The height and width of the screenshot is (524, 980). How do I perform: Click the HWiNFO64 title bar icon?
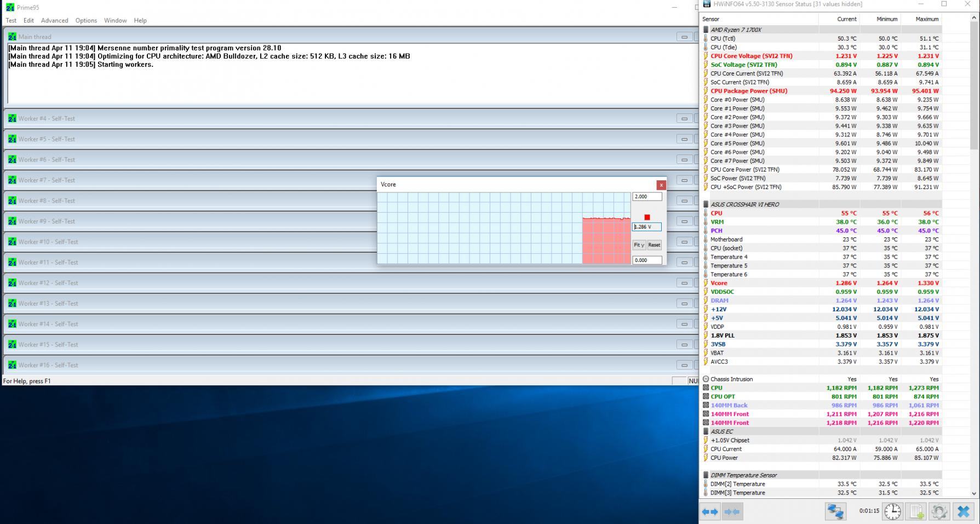click(707, 4)
